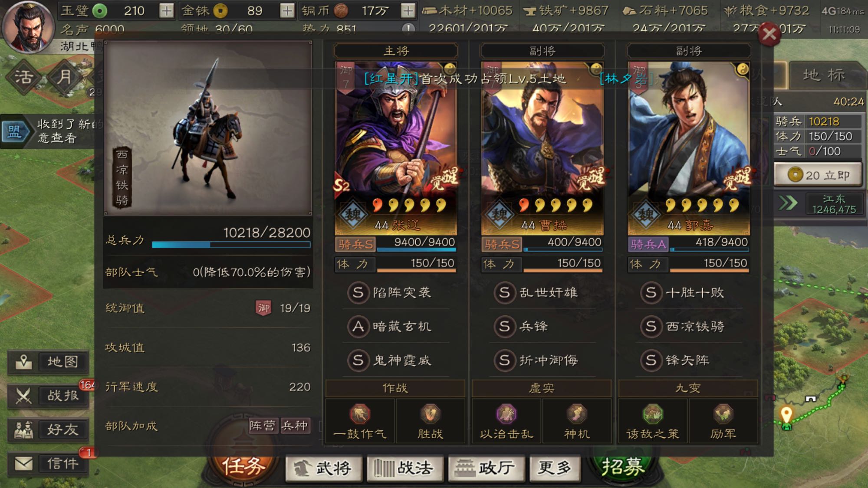Select 神机 skill icon
The image size is (868, 488).
[x=577, y=414]
